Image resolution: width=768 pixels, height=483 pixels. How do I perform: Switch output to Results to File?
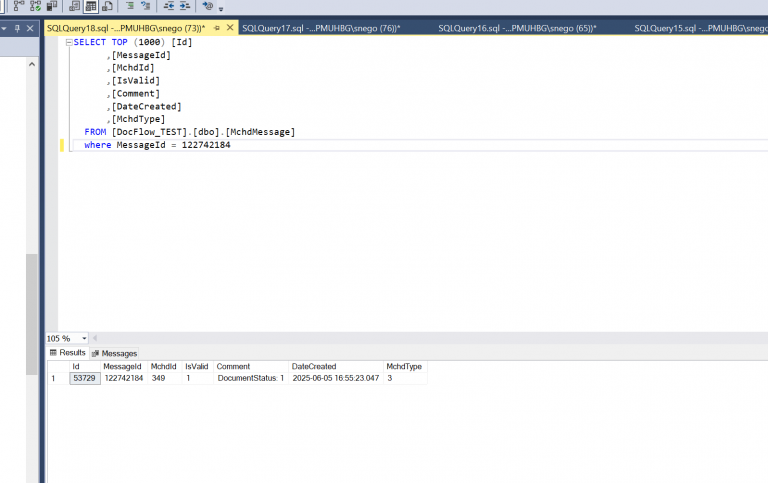coord(107,6)
